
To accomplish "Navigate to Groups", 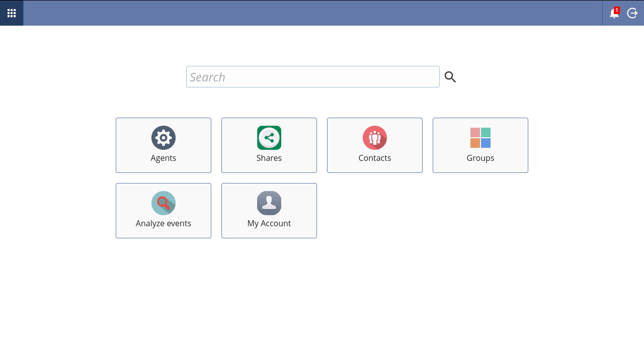I will tap(480, 145).
